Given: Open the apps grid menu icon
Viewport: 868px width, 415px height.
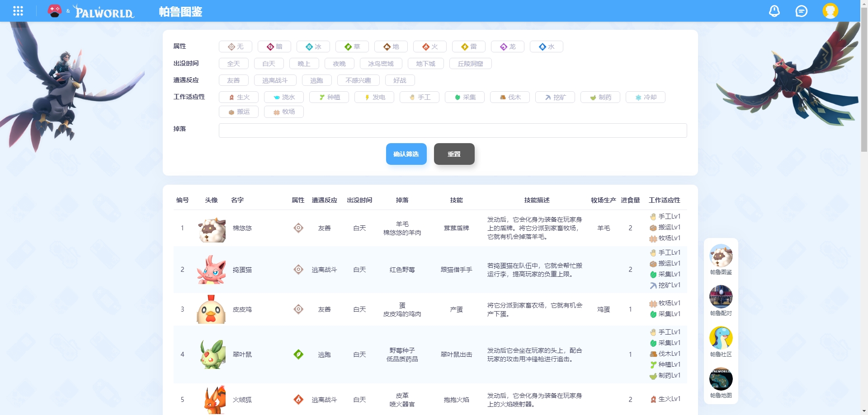Looking at the screenshot, I should 18,11.
